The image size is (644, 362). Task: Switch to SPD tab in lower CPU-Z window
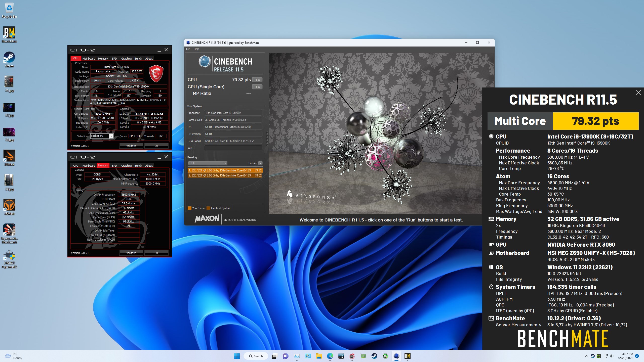[114, 166]
